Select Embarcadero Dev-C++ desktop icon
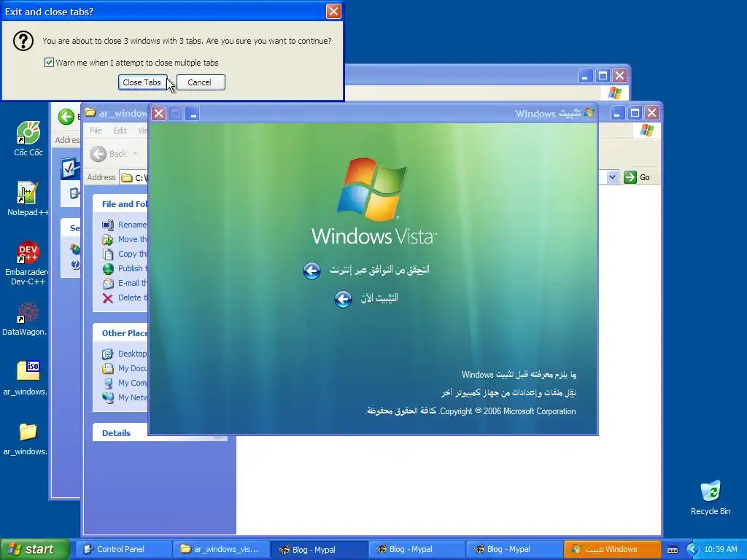This screenshot has width=747, height=560. click(28, 262)
